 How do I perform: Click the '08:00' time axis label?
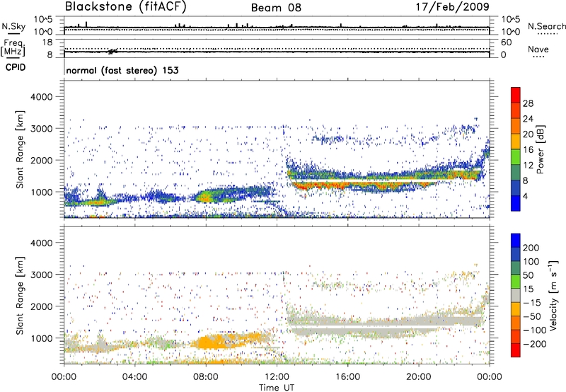206,377
